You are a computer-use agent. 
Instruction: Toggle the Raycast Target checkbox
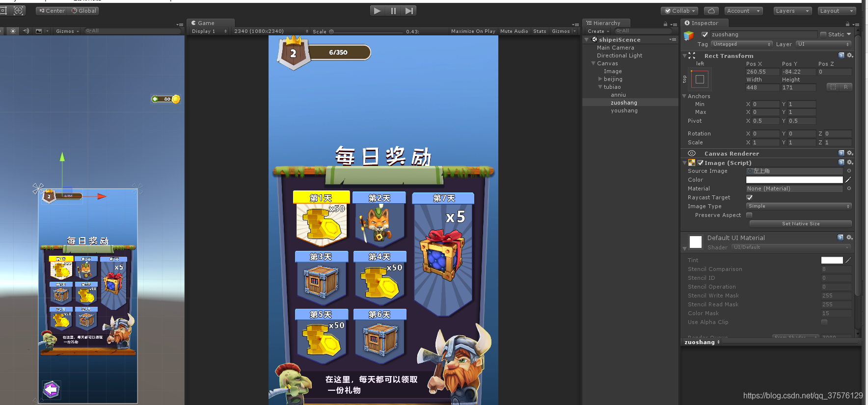[x=749, y=197]
